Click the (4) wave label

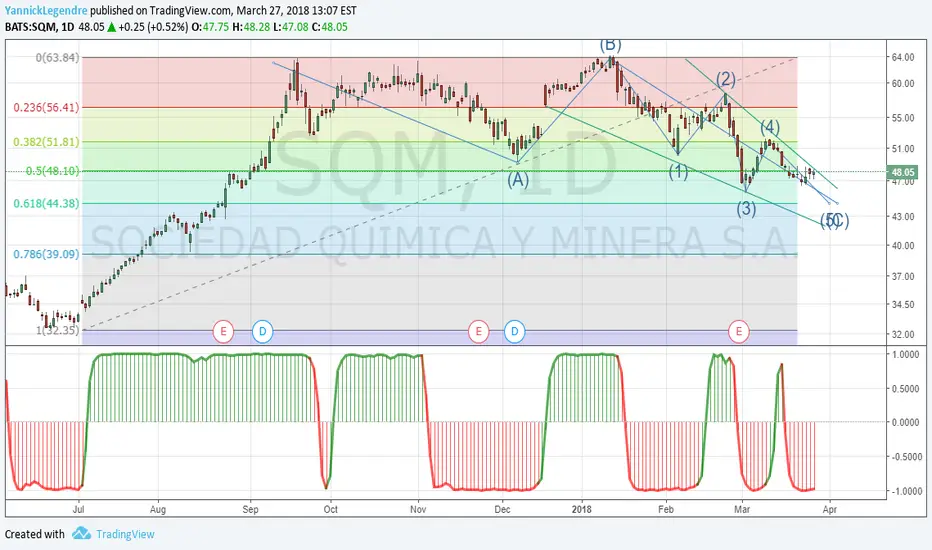[770, 127]
